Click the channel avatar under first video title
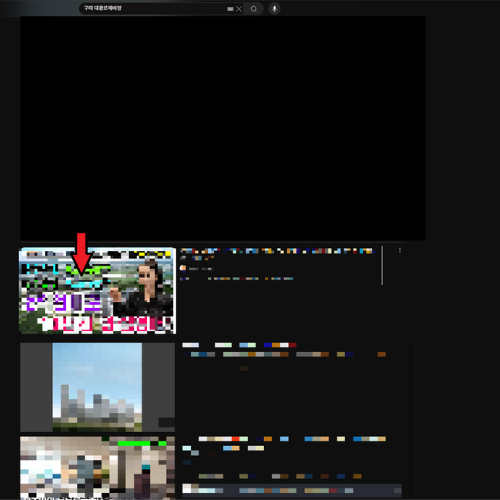 183,268
